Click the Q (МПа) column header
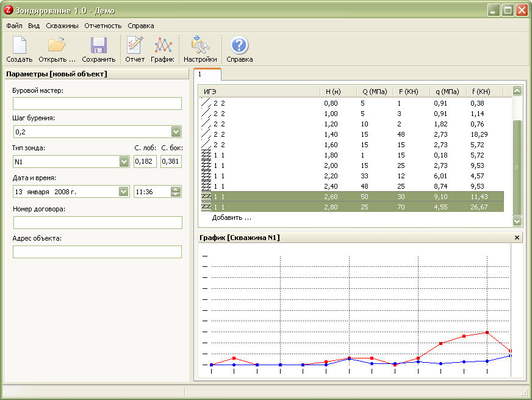The width and height of the screenshot is (532, 400). coord(375,92)
